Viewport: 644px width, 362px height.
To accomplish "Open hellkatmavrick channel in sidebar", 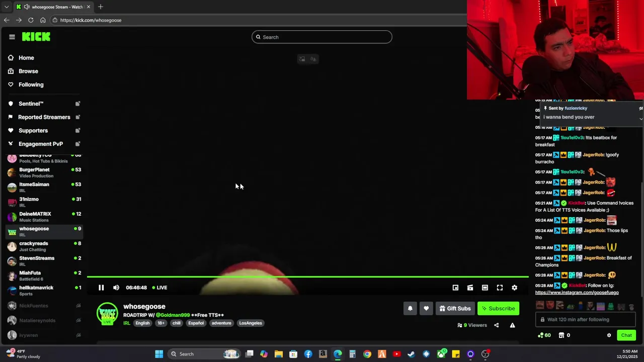I will (x=44, y=291).
